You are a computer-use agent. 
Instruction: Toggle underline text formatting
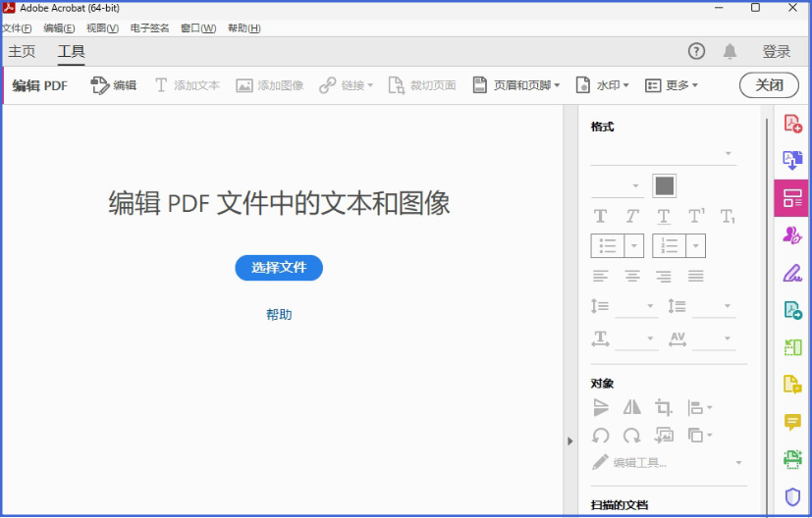664,216
